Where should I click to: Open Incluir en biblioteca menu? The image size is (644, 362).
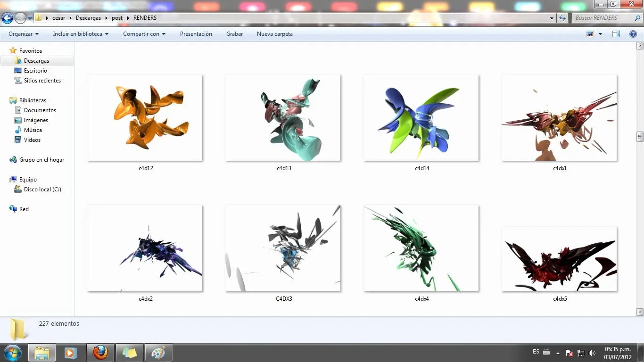[81, 34]
